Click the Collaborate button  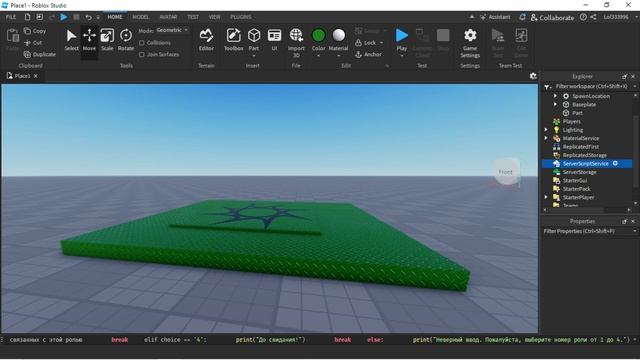tap(552, 18)
